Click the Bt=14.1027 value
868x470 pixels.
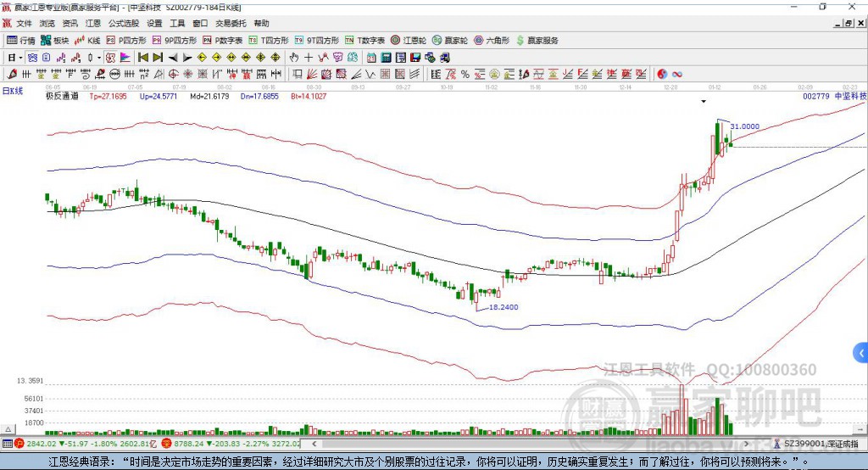click(309, 96)
